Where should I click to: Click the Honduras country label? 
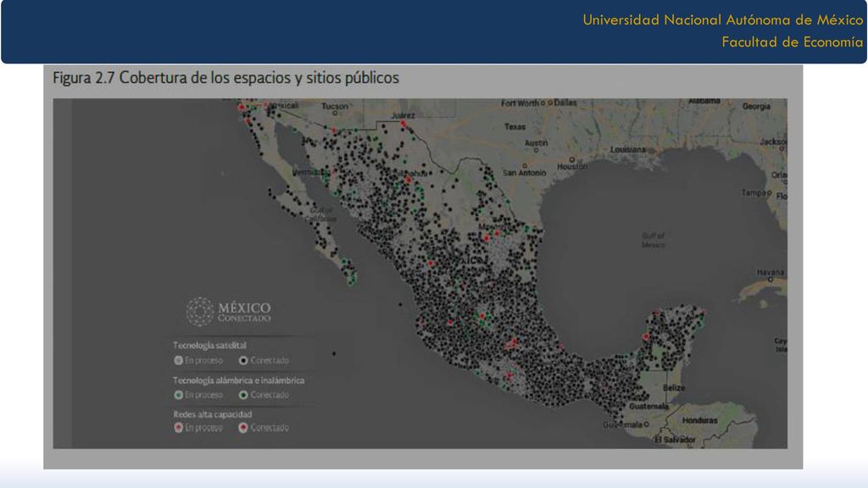pos(699,420)
